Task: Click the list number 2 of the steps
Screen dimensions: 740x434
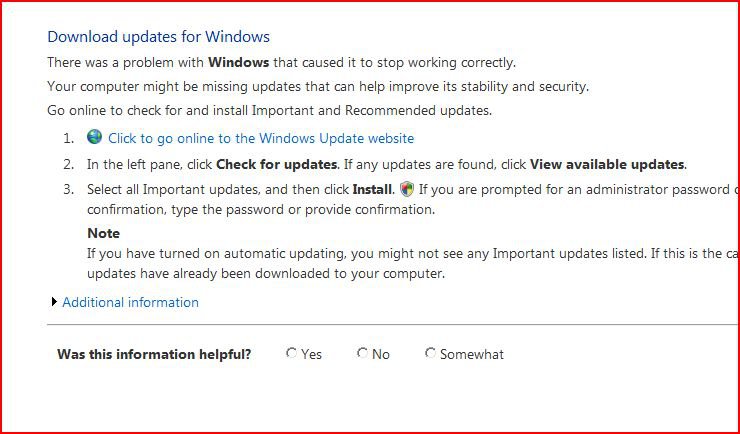Action: pos(69,165)
